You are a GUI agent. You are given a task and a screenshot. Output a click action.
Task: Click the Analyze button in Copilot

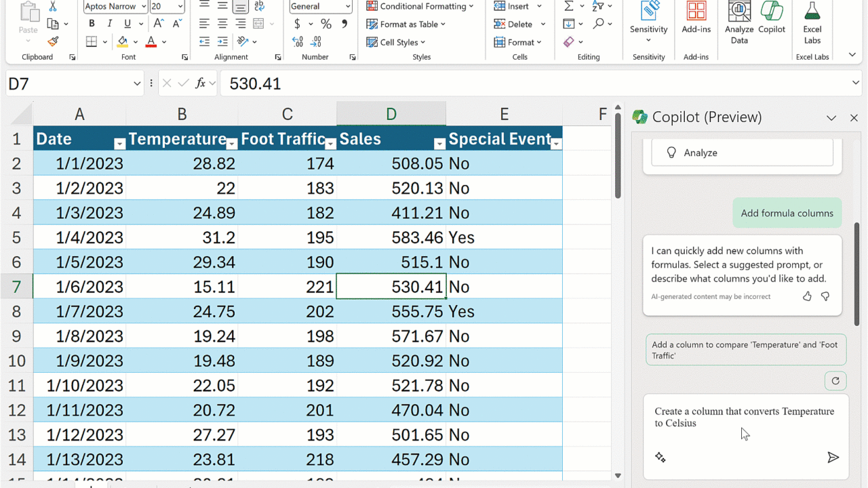tap(742, 153)
